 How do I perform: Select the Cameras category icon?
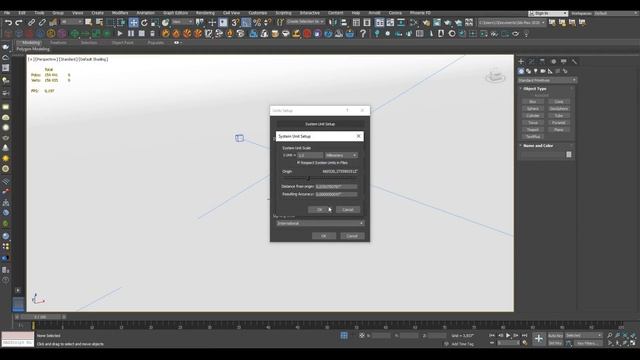[543, 71]
